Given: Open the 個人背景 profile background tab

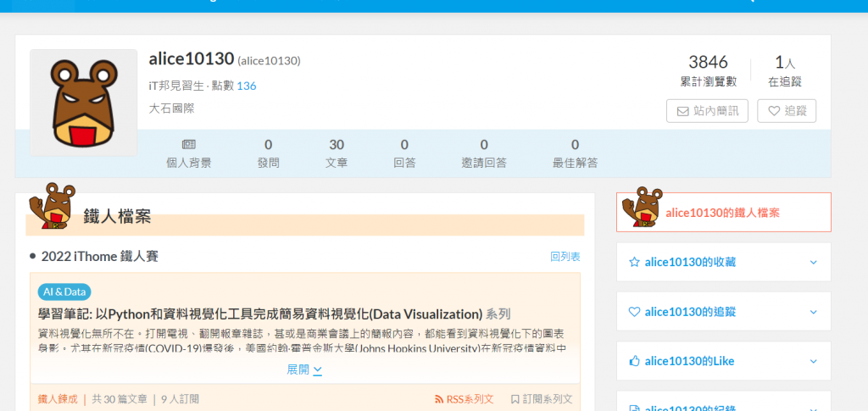Looking at the screenshot, I should [189, 153].
